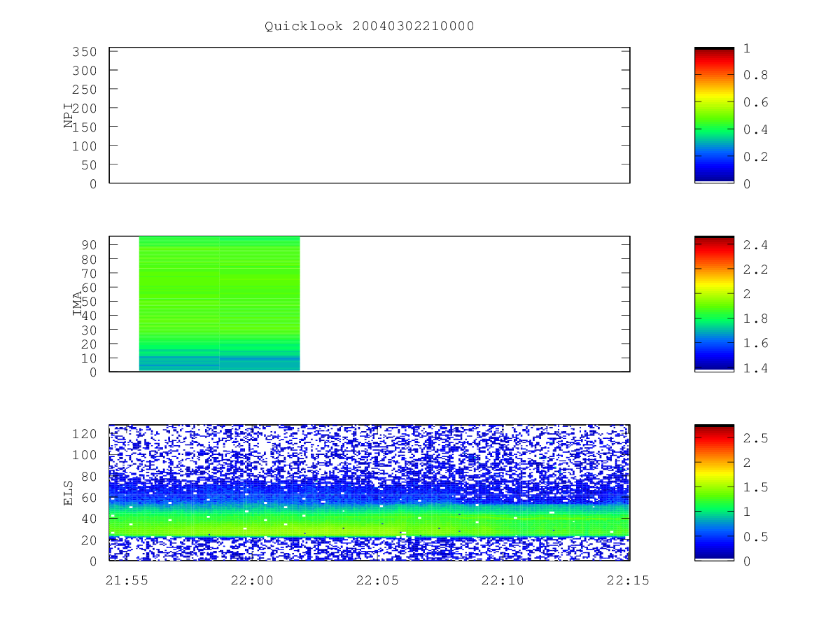Screen dimensions: 840x630
Task: Click the 22:15 time tick label
Action: (629, 580)
